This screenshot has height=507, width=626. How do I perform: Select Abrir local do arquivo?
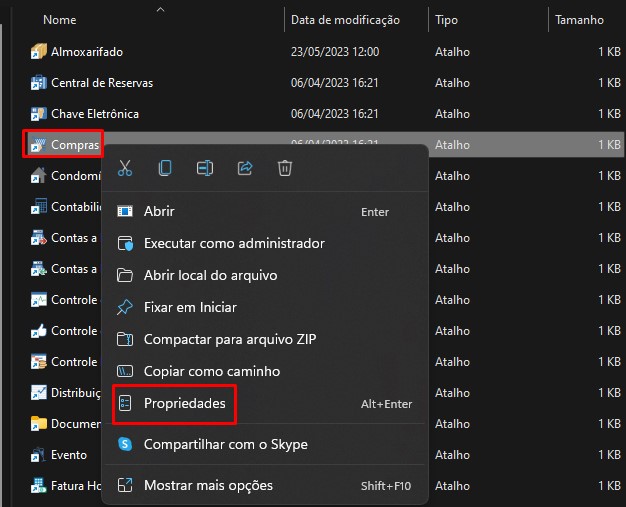coord(265,275)
